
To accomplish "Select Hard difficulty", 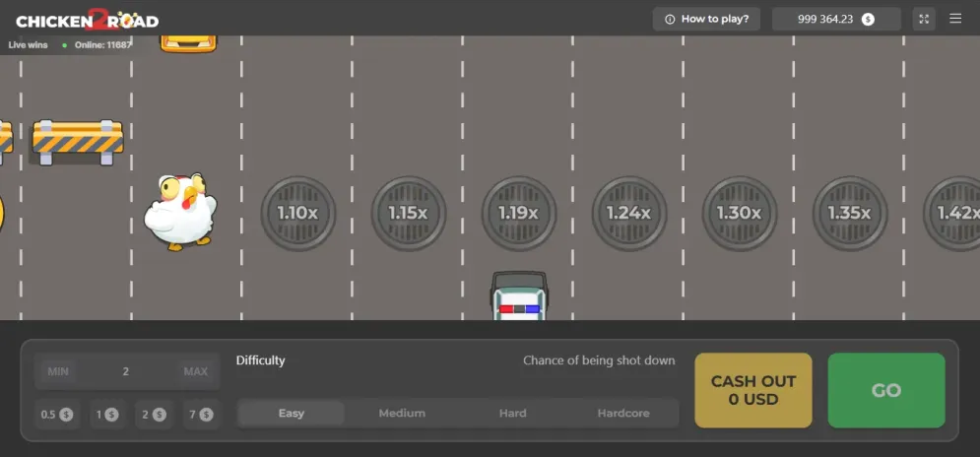I will tap(512, 414).
